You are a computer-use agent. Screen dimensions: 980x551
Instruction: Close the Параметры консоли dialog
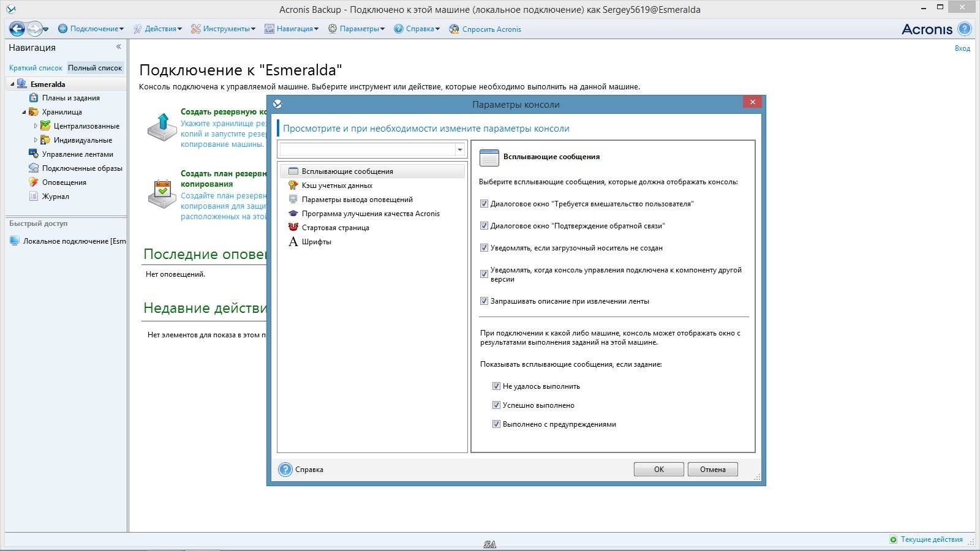tap(752, 102)
